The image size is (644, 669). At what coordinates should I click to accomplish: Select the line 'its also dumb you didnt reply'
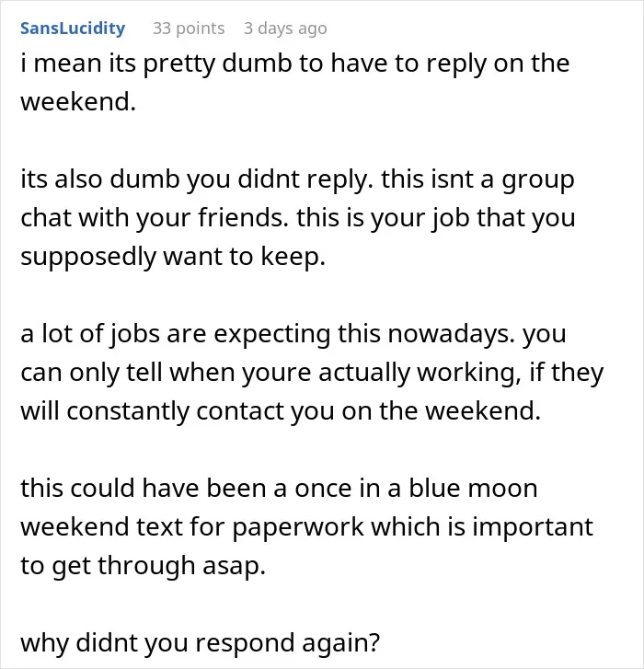tap(298, 179)
